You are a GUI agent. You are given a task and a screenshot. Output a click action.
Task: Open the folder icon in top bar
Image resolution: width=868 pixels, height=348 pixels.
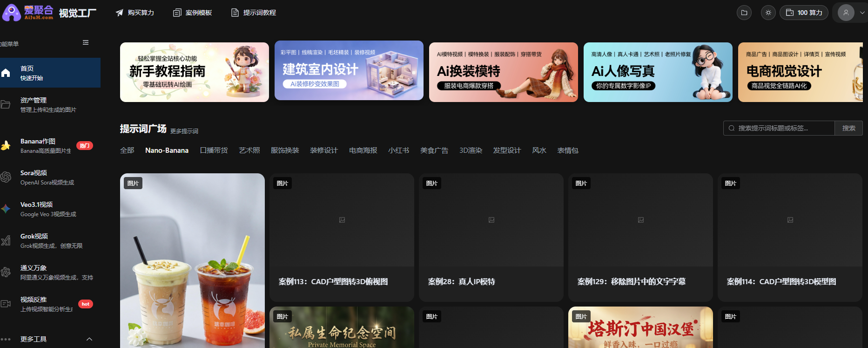pos(744,13)
